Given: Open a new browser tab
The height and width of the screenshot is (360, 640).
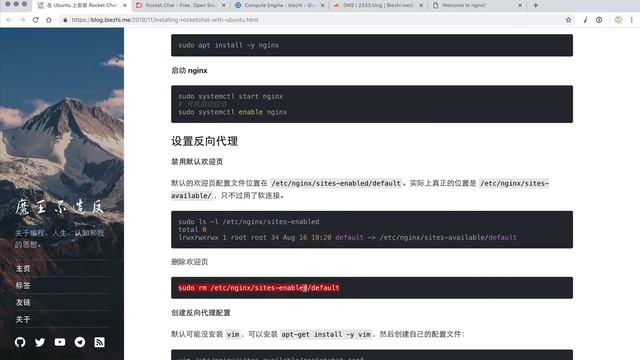Looking at the screenshot, I should (x=536, y=5).
